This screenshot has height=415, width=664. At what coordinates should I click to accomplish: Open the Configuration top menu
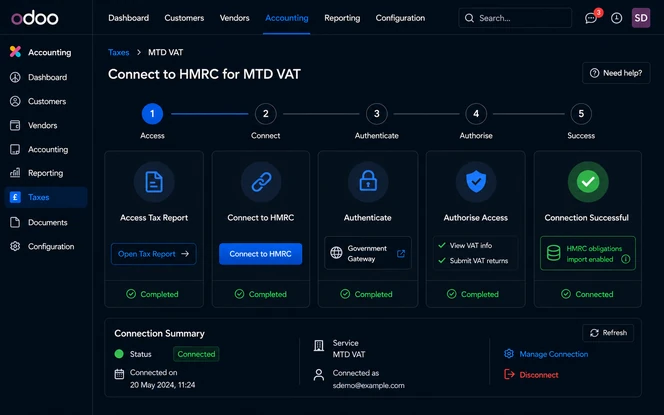(400, 18)
